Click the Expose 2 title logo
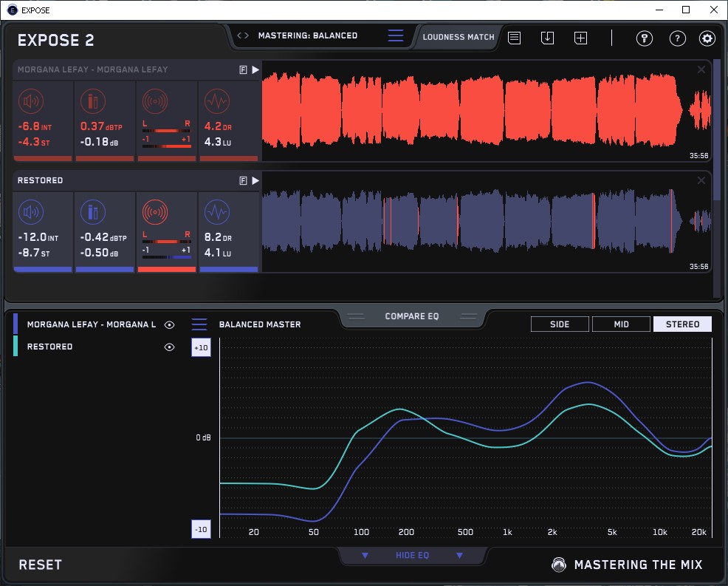 [55, 41]
